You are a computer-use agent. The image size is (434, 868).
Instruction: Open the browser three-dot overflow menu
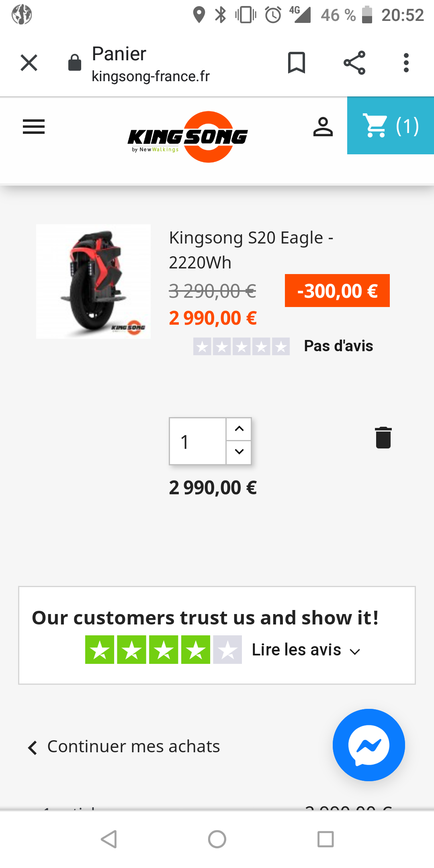(406, 63)
